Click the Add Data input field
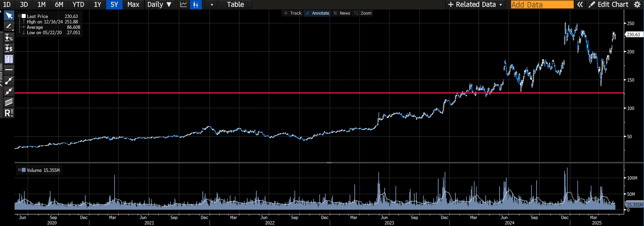This screenshot has height=226, width=644. click(542, 4)
